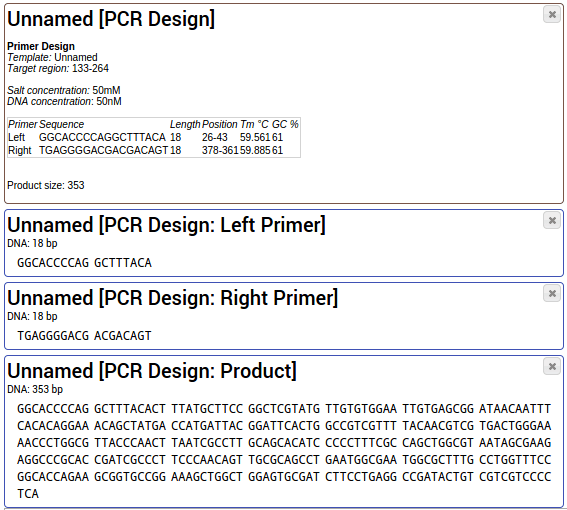The image size is (567, 510).
Task: Click product sequence block 'AACCCTGGCG'
Action: [x=53, y=443]
